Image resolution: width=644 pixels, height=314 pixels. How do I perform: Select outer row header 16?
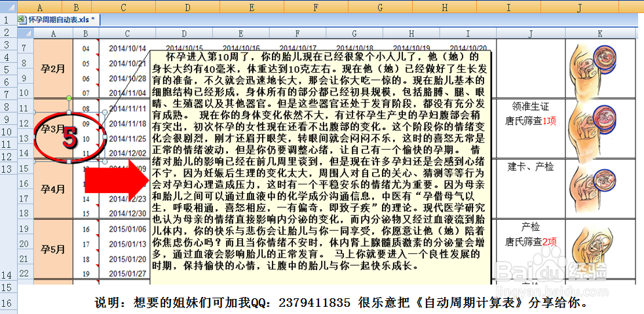click(9, 304)
